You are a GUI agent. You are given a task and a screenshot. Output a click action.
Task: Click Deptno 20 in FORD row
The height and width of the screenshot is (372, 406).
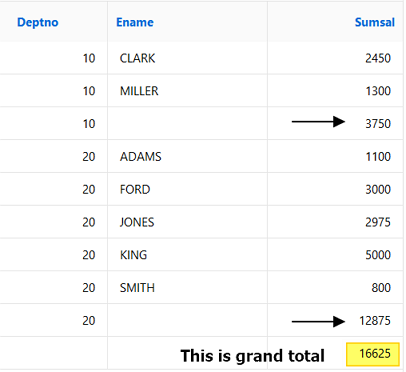tap(89, 189)
